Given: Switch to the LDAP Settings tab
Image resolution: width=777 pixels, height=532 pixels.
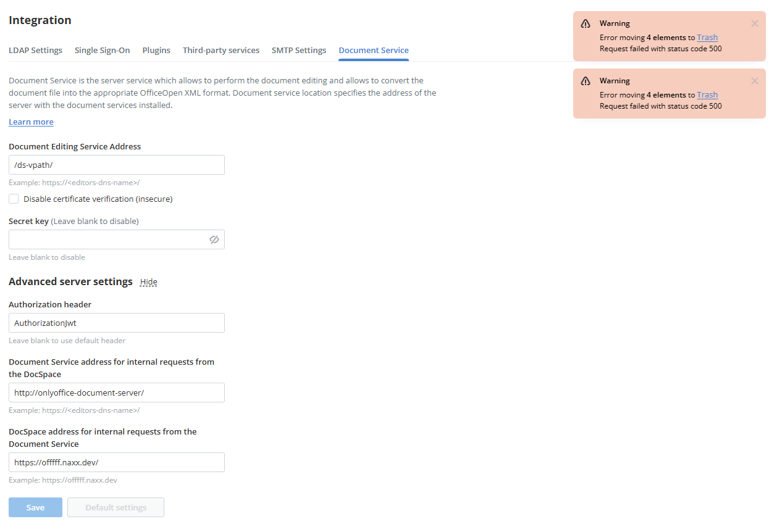Looking at the screenshot, I should click(35, 50).
